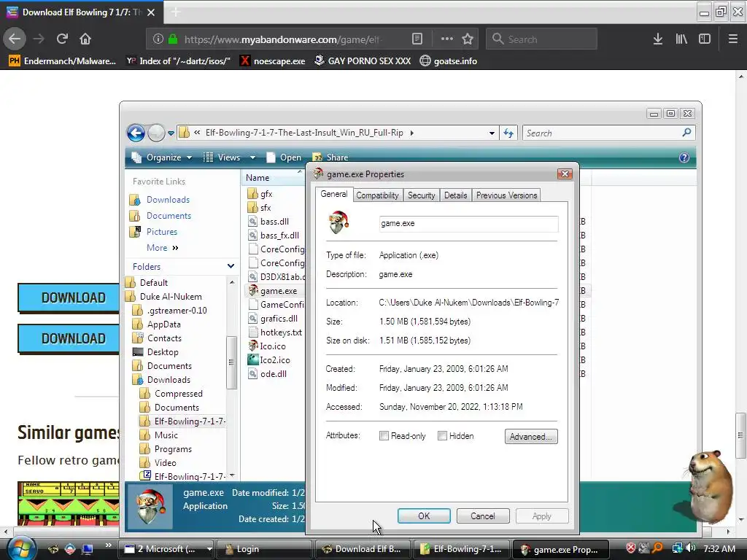This screenshot has height=560, width=747.
Task: Open Advanced attributes button
Action: [531, 436]
